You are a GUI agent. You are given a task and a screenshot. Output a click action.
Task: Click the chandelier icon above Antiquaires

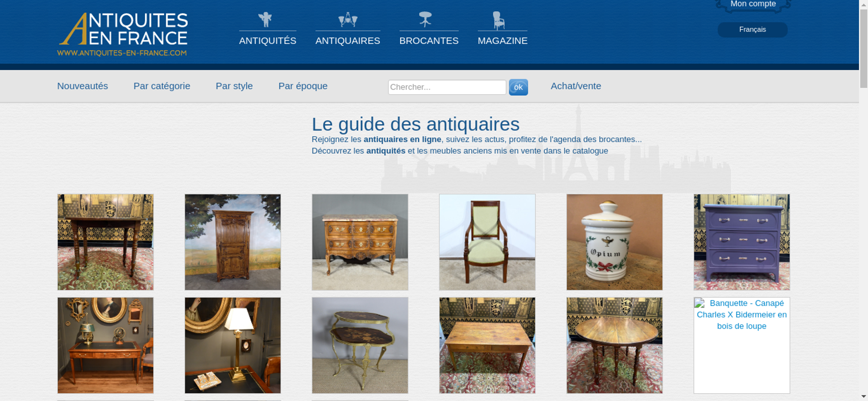[348, 20]
